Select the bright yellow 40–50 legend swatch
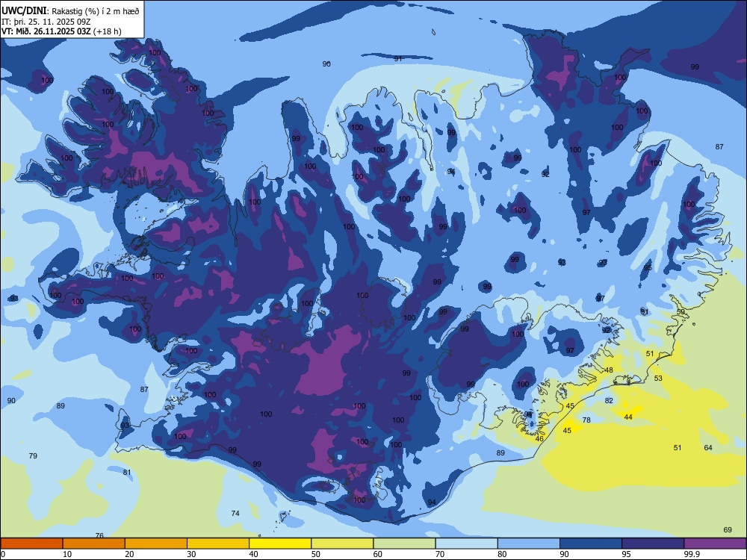The image size is (747, 560). (280, 544)
